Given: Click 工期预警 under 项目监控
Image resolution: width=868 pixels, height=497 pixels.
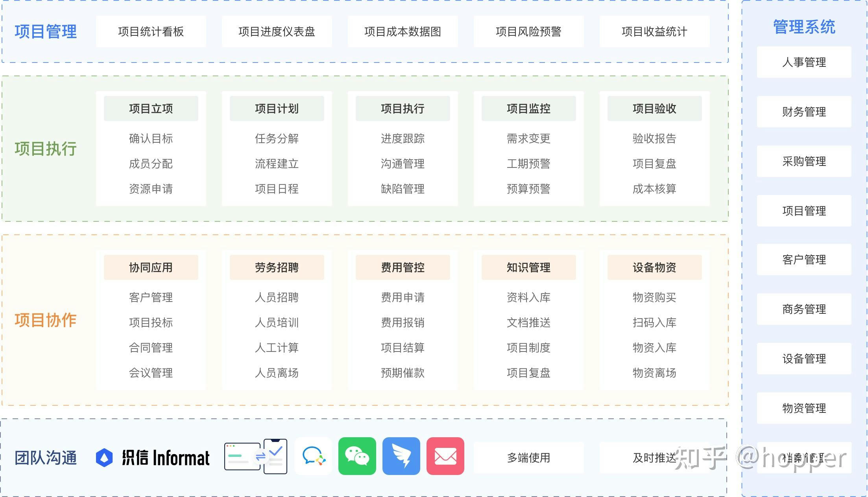Looking at the screenshot, I should (528, 164).
